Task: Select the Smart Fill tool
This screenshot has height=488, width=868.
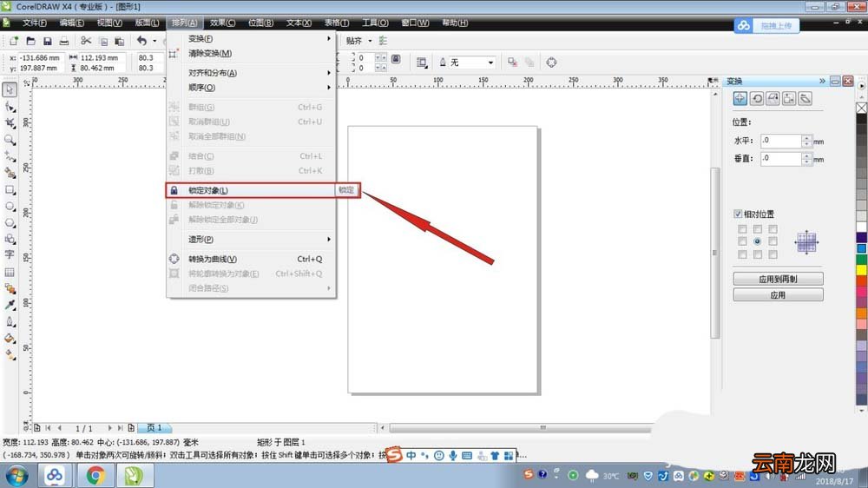Action: [x=10, y=173]
